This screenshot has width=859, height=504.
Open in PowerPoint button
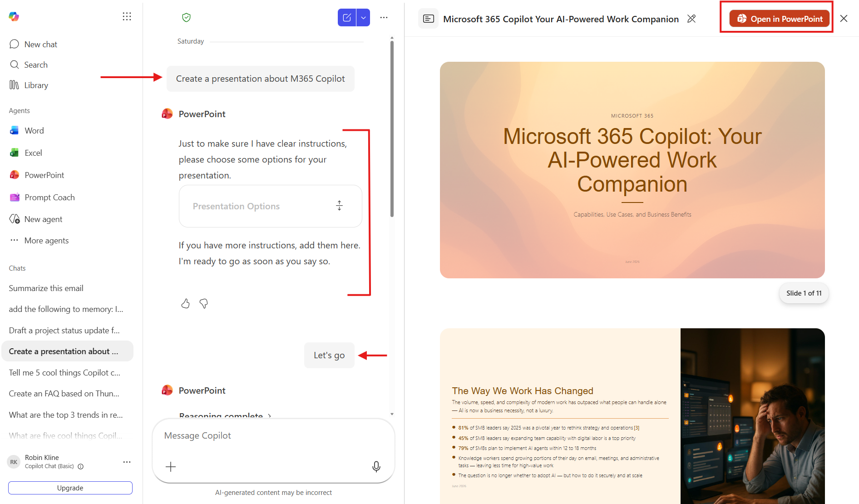coord(779,19)
